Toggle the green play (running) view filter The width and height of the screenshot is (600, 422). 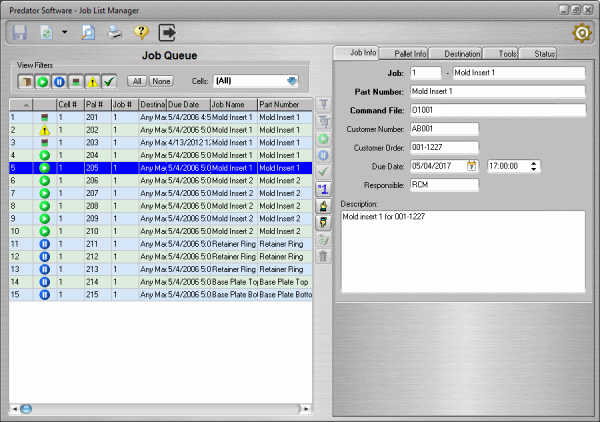43,81
